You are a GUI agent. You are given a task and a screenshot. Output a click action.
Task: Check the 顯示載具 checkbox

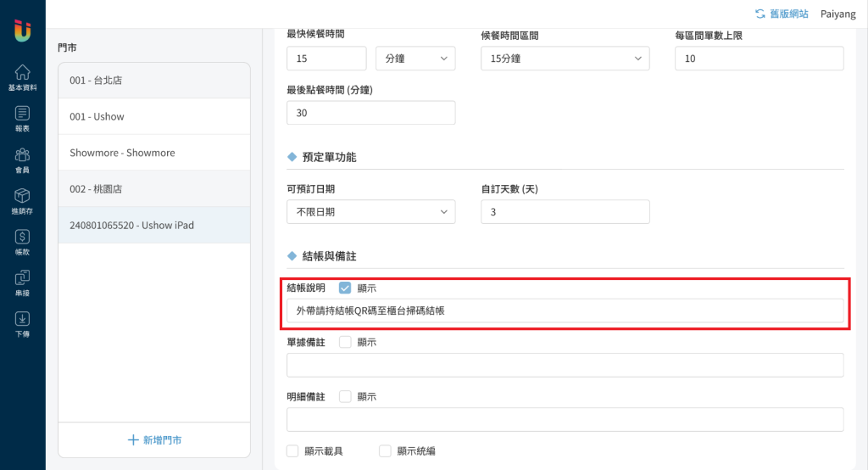pyautogui.click(x=292, y=450)
